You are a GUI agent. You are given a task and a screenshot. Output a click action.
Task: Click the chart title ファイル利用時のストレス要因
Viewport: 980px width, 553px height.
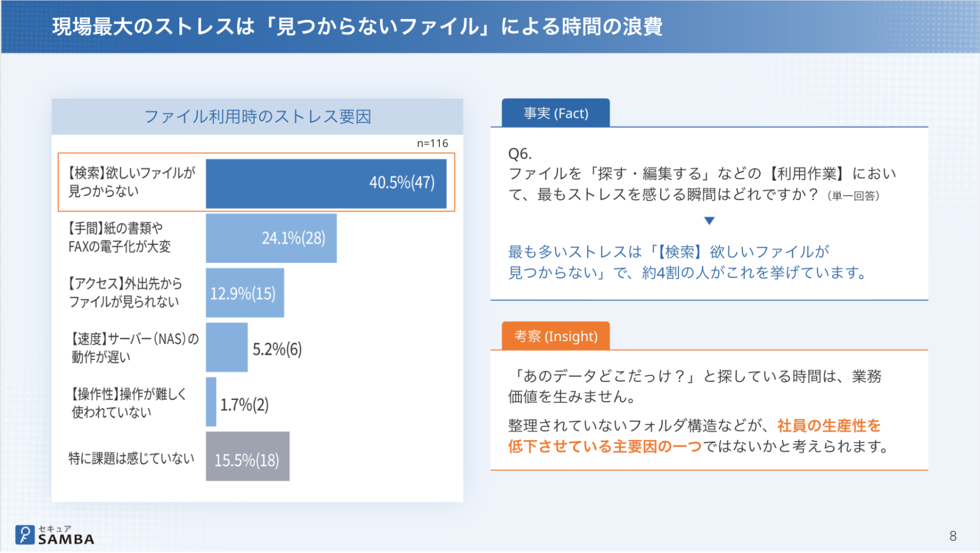point(257,117)
